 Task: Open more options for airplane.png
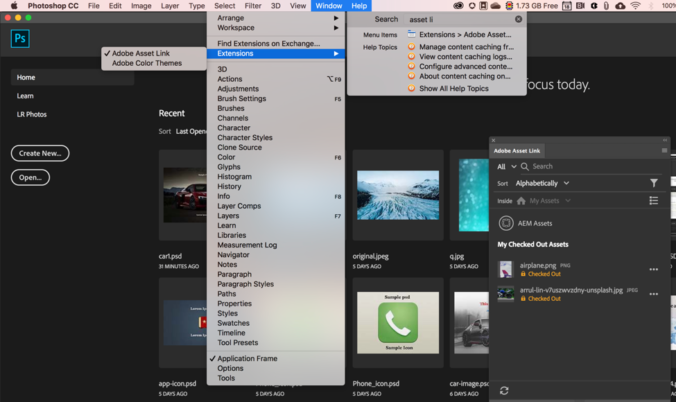pyautogui.click(x=654, y=270)
